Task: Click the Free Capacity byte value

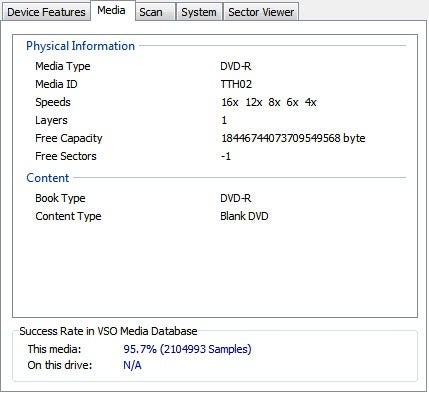Action: click(x=293, y=138)
